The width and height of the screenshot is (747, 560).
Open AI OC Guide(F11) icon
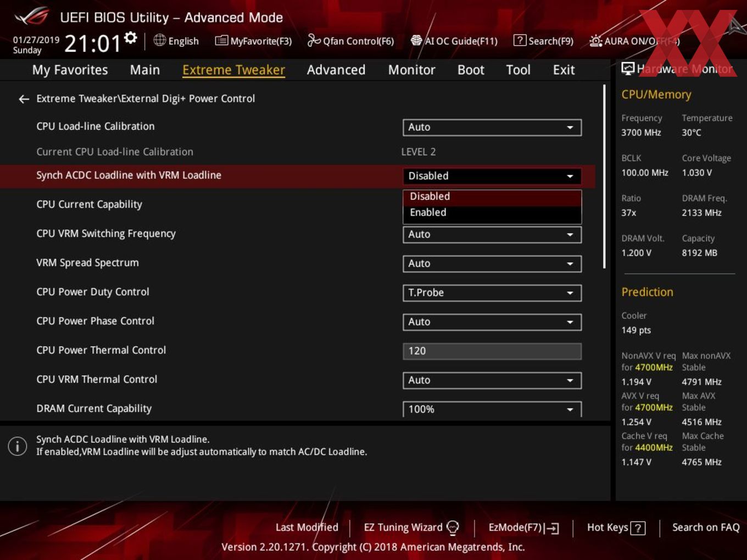416,41
